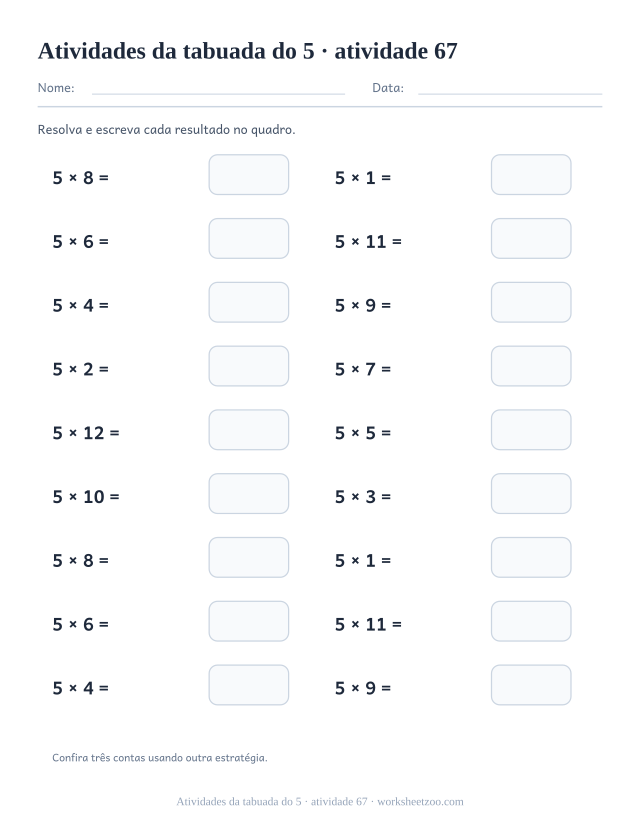Viewport: 640px width, 829px height.
Task: Click the 'Confira três contas' note
Action: point(160,758)
